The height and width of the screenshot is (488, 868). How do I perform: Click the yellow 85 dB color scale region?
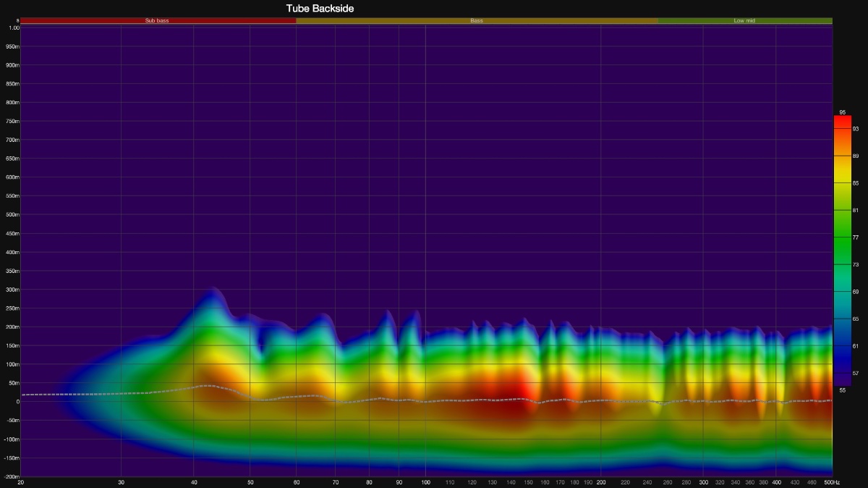pyautogui.click(x=841, y=182)
